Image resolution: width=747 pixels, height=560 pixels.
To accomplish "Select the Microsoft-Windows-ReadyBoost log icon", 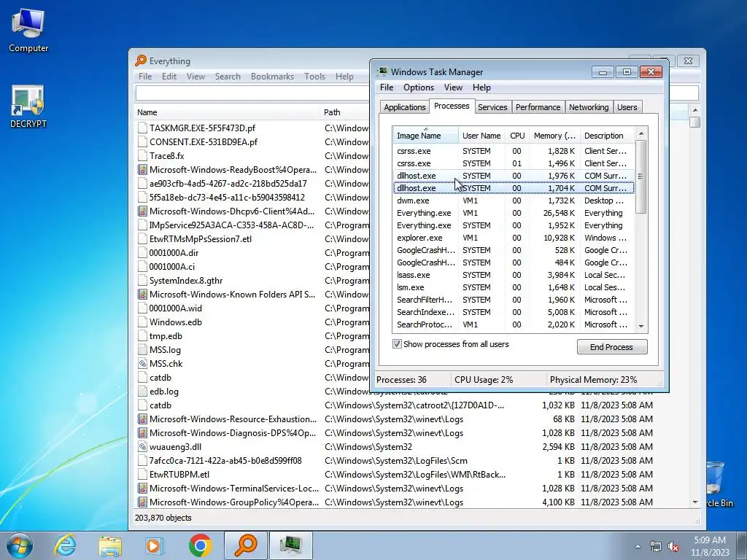I will click(x=142, y=169).
